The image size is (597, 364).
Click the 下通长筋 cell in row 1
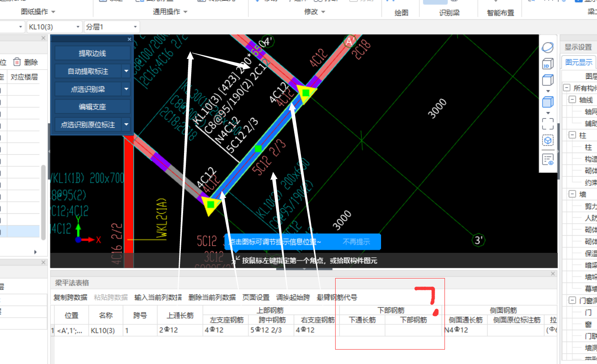362,330
